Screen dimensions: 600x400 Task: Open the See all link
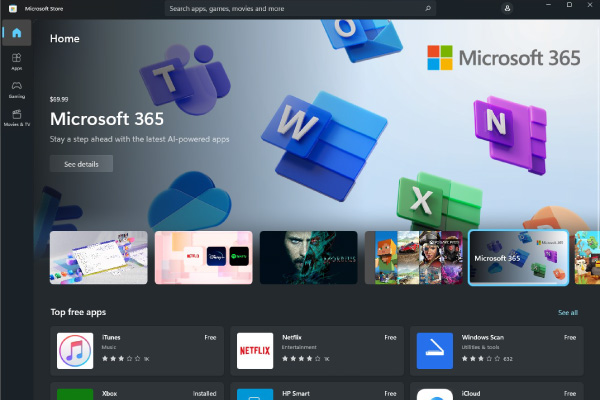click(568, 312)
